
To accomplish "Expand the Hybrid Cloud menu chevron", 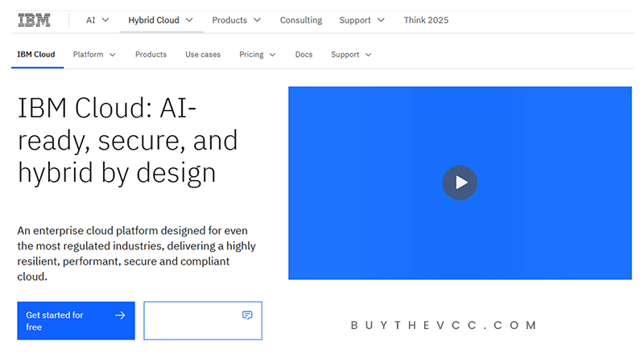I will point(189,20).
